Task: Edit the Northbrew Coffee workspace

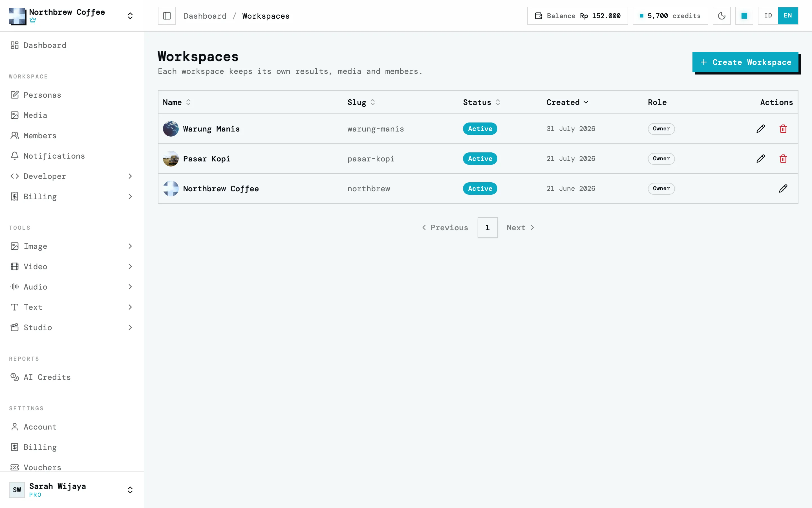Action: (783, 189)
